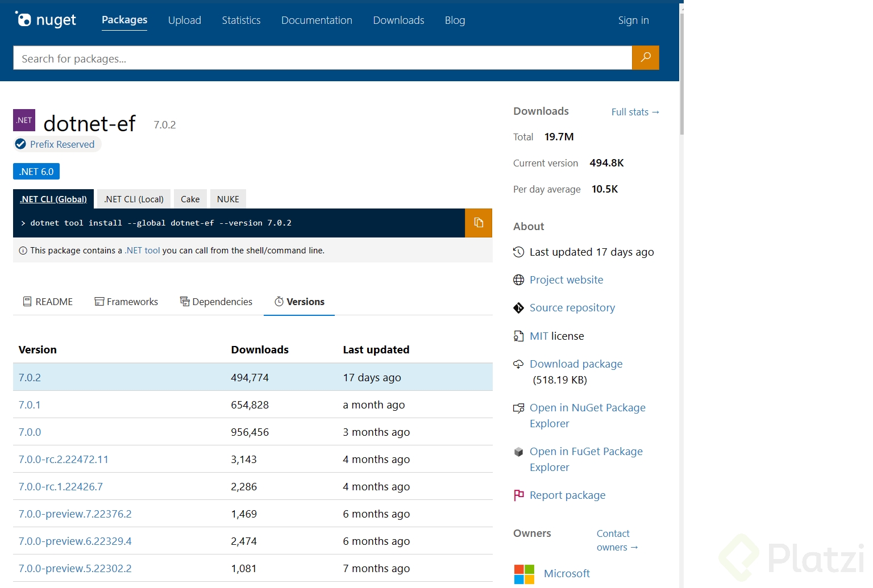The image size is (873, 588).
Task: Click the 19.7M total downloads value
Action: coord(559,137)
